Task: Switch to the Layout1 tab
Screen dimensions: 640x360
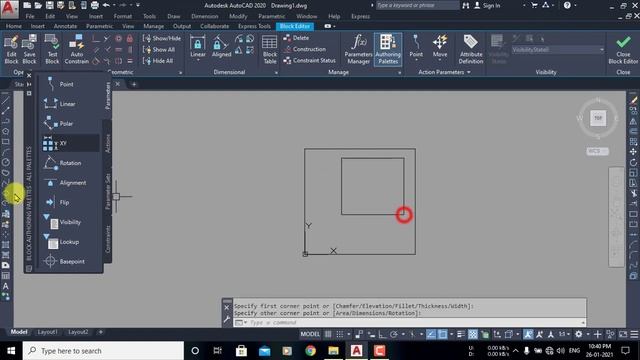Action: click(x=47, y=332)
